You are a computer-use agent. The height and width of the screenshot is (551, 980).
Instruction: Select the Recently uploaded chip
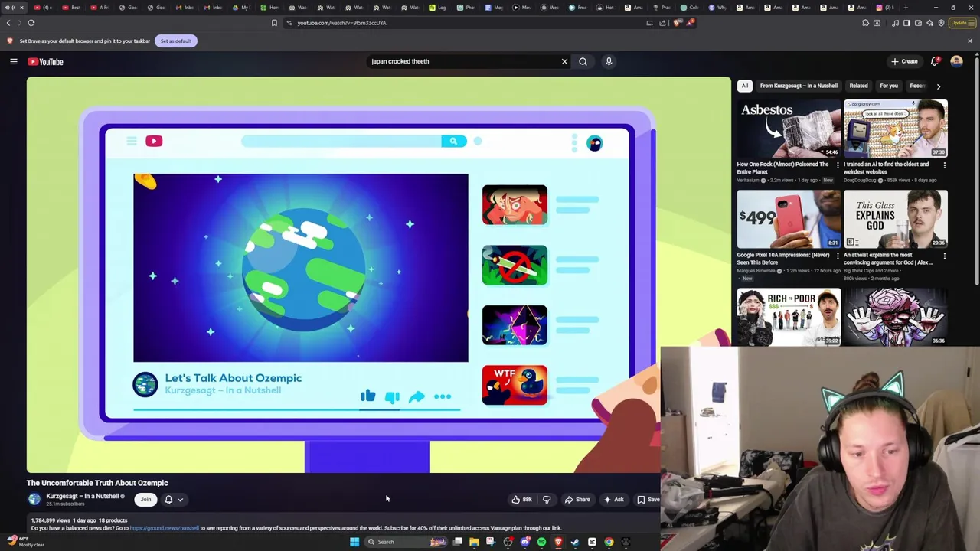917,86
